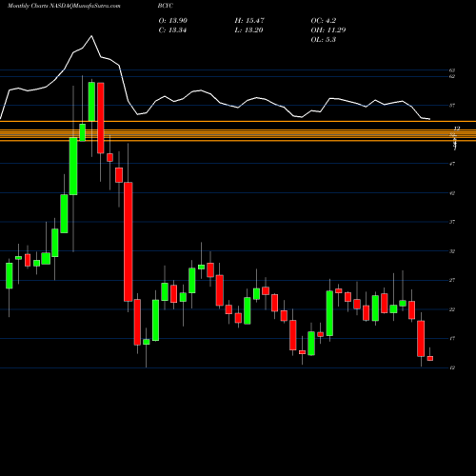Click the 62 price axis label
The width and height of the screenshot is (476, 476).
(x=452, y=76)
